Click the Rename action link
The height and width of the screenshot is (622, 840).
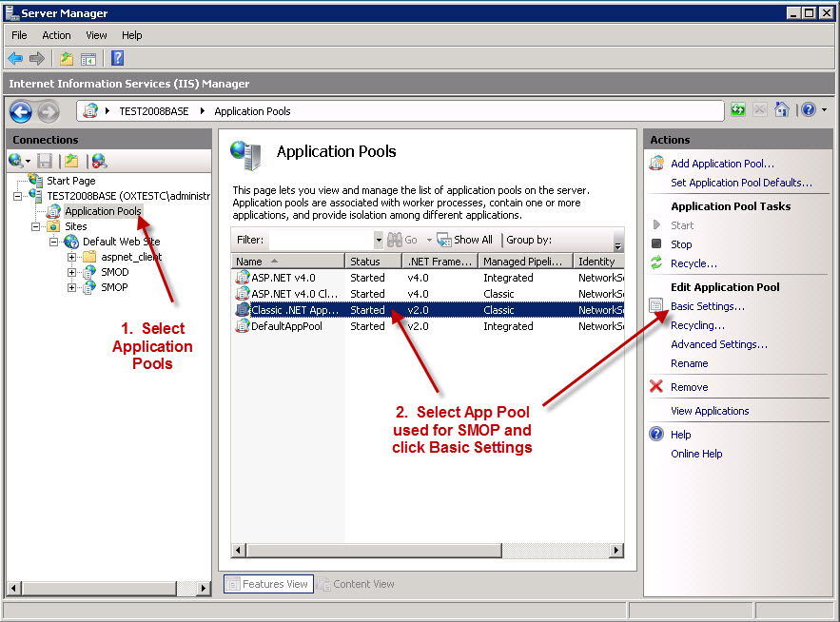click(x=690, y=363)
